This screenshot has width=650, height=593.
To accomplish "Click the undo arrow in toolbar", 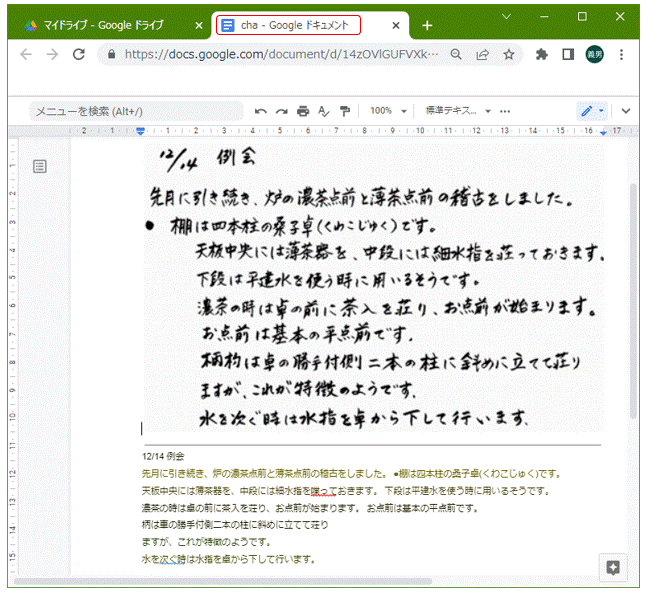I will tap(261, 111).
